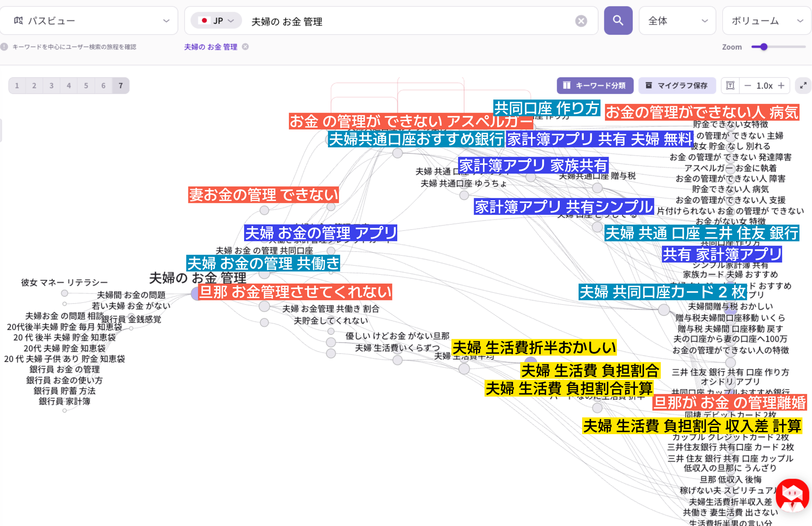Click the 旦那 低収入 後悔 keyword
The width and height of the screenshot is (812, 526).
[730, 479]
